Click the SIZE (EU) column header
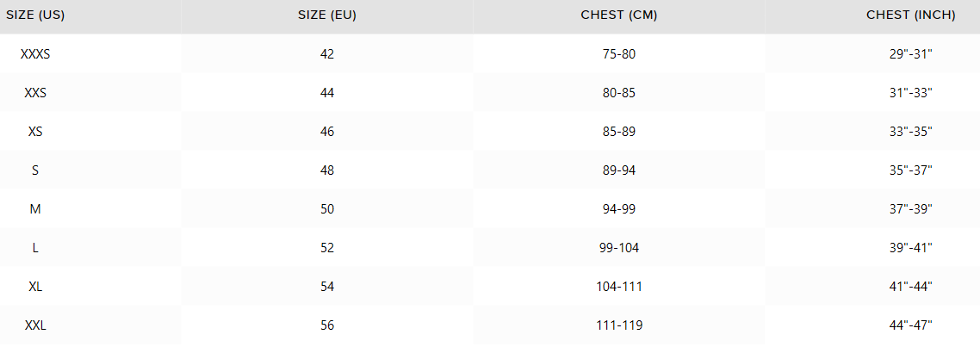980x353 pixels. coord(326,15)
